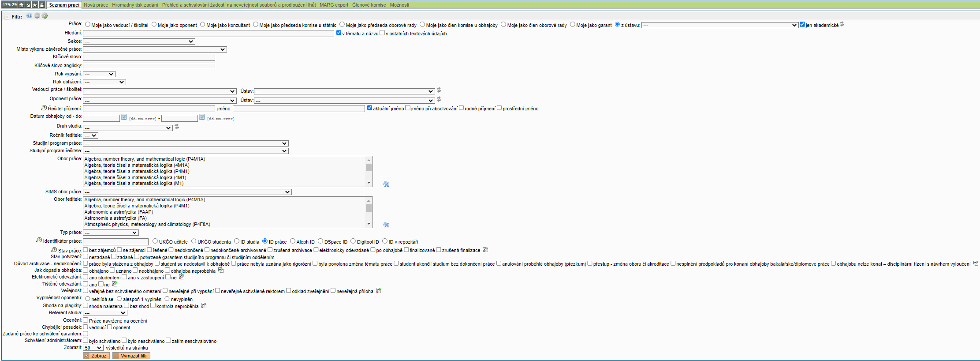Click the gear icon with green arrow
Viewport: 980px width, 361px height.
(x=45, y=16)
